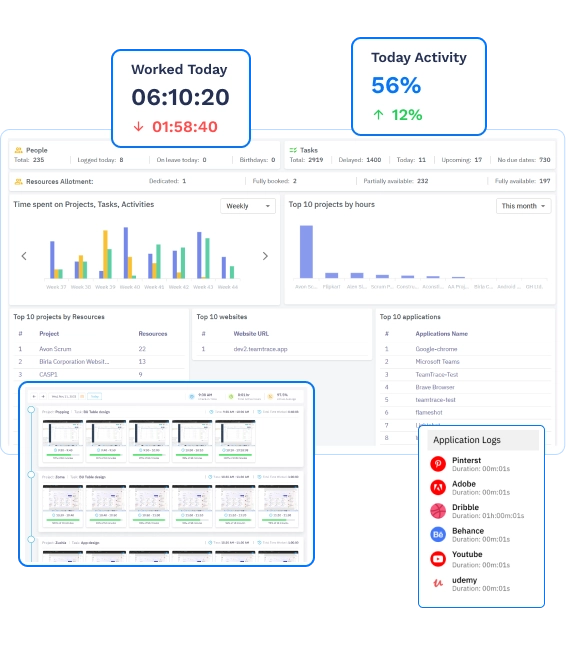Select teamtrace-test in applications list
Screen dimensions: 566x653
tap(435, 400)
